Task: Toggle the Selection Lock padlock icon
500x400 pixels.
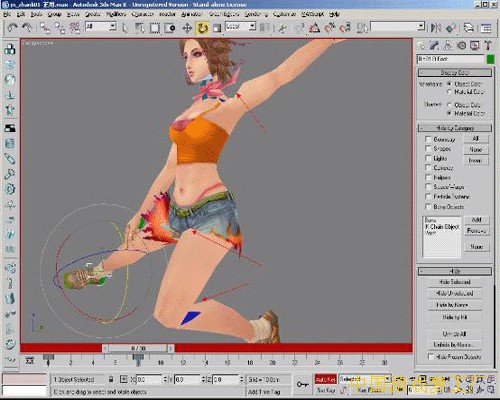Action: coord(111,379)
